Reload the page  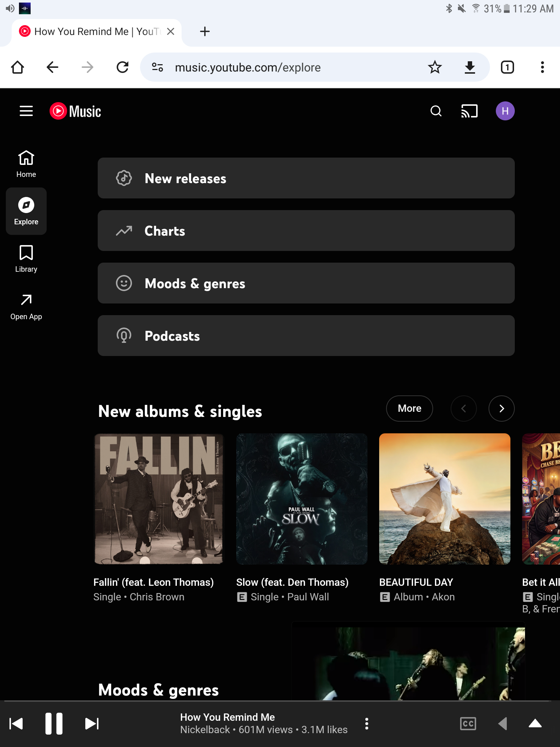point(122,67)
